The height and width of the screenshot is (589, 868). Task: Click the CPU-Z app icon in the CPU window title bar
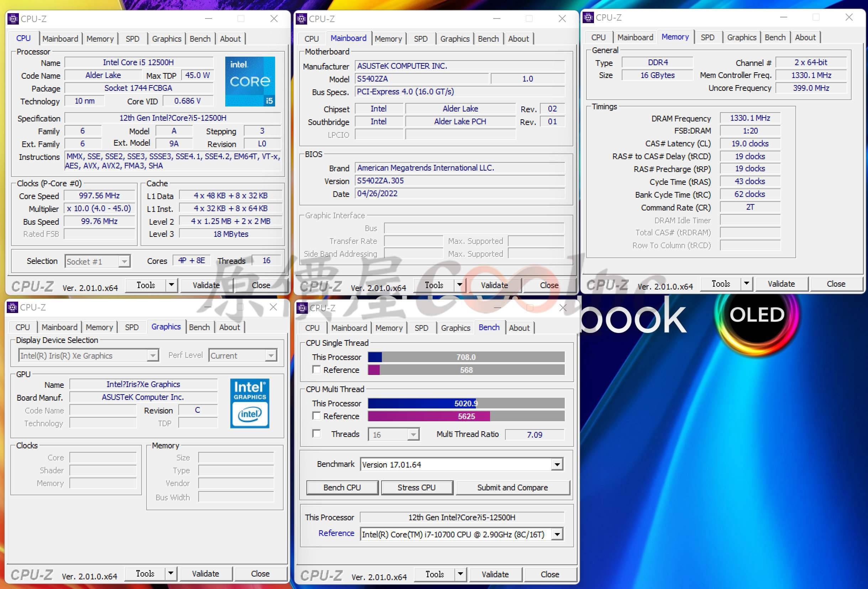pos(13,19)
